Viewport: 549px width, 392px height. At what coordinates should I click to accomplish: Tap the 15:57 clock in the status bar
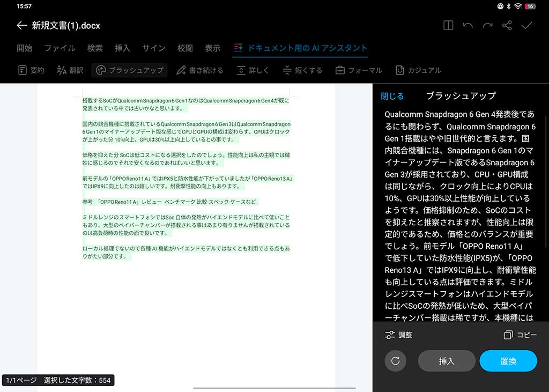click(24, 6)
